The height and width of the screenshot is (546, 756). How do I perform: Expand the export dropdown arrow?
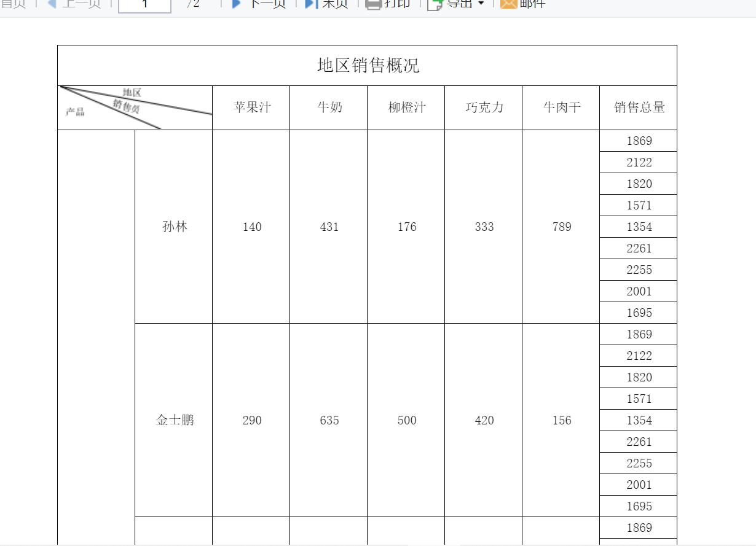[481, 4]
